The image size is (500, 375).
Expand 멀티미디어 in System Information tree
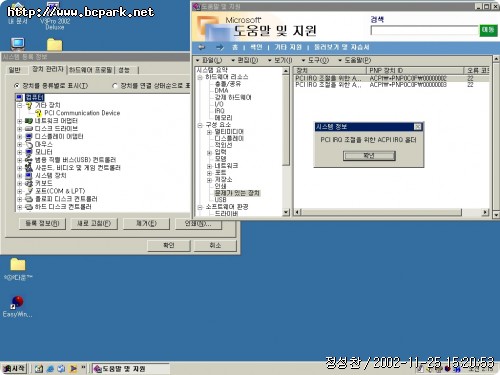(209, 132)
